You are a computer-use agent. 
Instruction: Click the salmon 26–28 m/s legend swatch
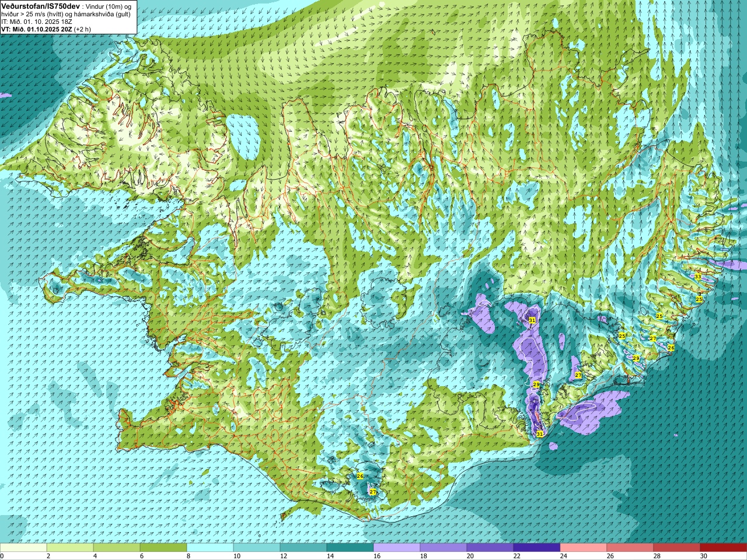coord(630,548)
